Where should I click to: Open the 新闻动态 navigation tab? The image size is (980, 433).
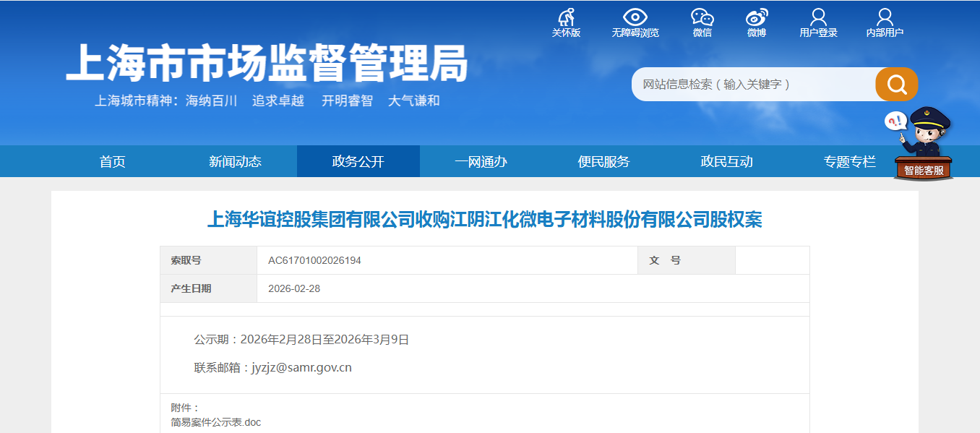click(x=236, y=161)
